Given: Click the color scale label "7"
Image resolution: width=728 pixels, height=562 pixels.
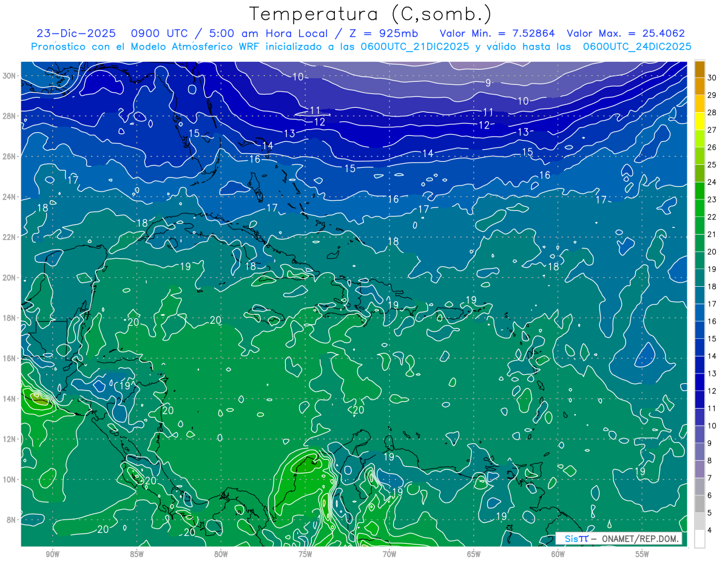Looking at the screenshot, I should (711, 478).
